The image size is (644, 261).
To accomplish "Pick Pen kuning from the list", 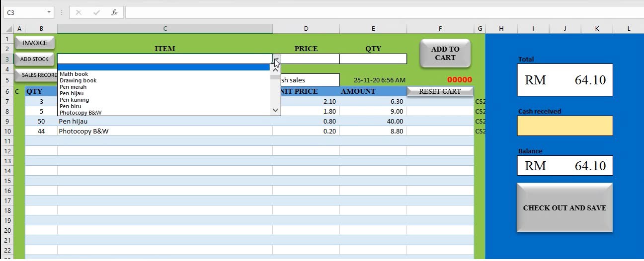I will [74, 100].
